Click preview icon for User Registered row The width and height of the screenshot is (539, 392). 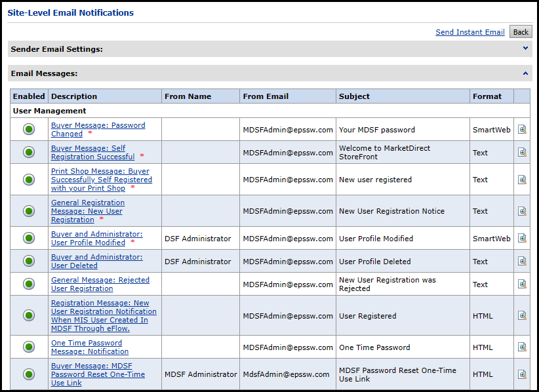[522, 316]
